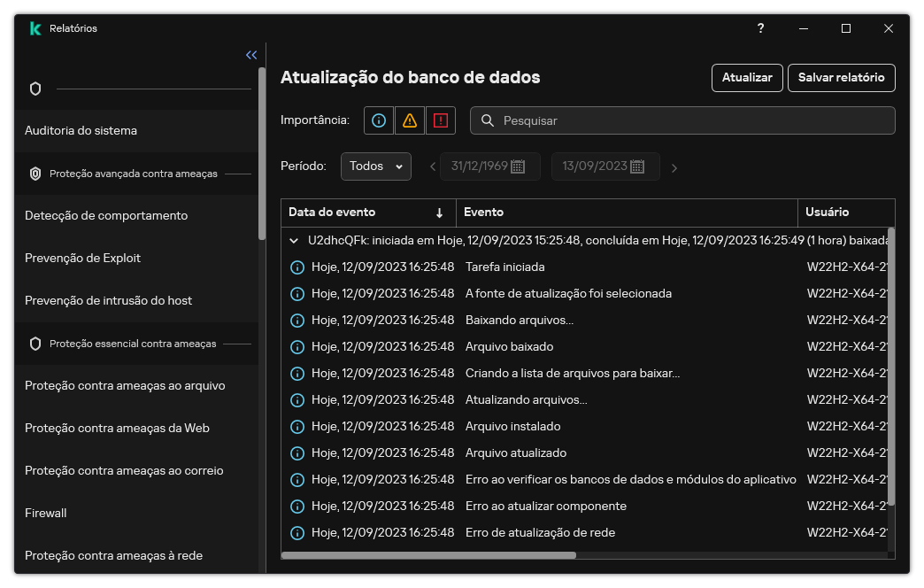Open the Todos period dropdown
Screen dimensions: 924x588
coord(375,166)
